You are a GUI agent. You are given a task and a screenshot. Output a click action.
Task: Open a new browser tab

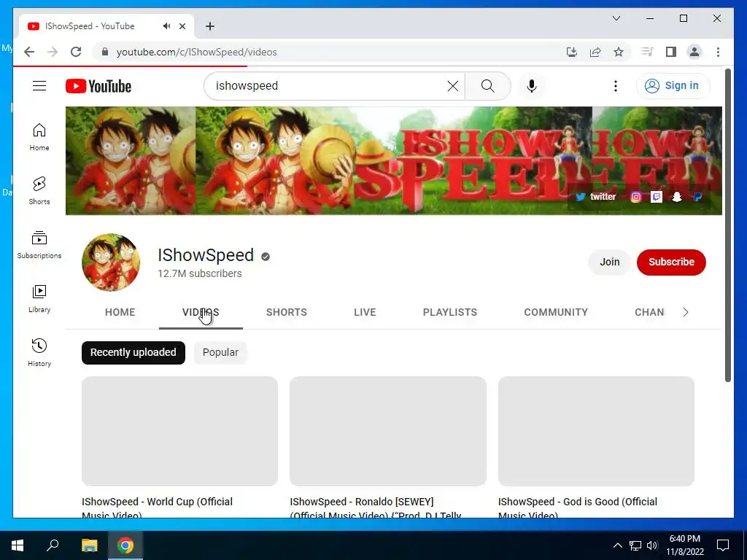[210, 26]
